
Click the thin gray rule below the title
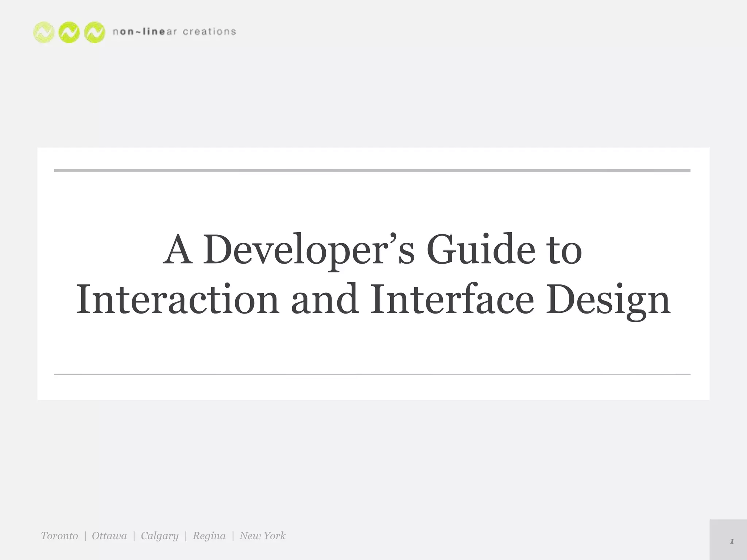coord(372,374)
